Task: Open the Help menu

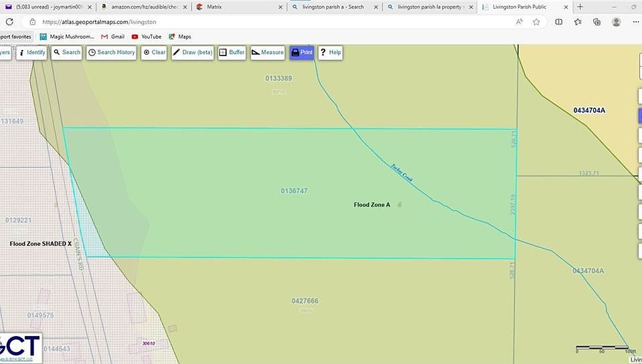Action: tap(330, 52)
